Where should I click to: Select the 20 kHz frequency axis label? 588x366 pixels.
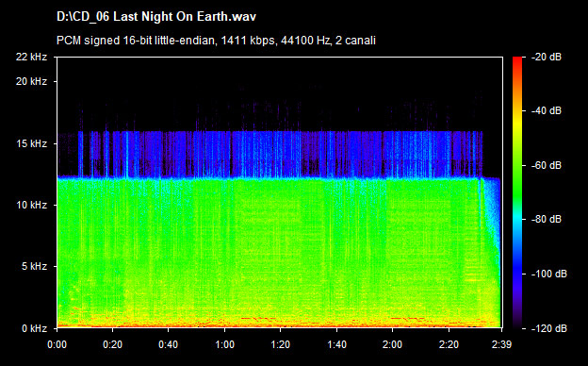click(x=31, y=81)
